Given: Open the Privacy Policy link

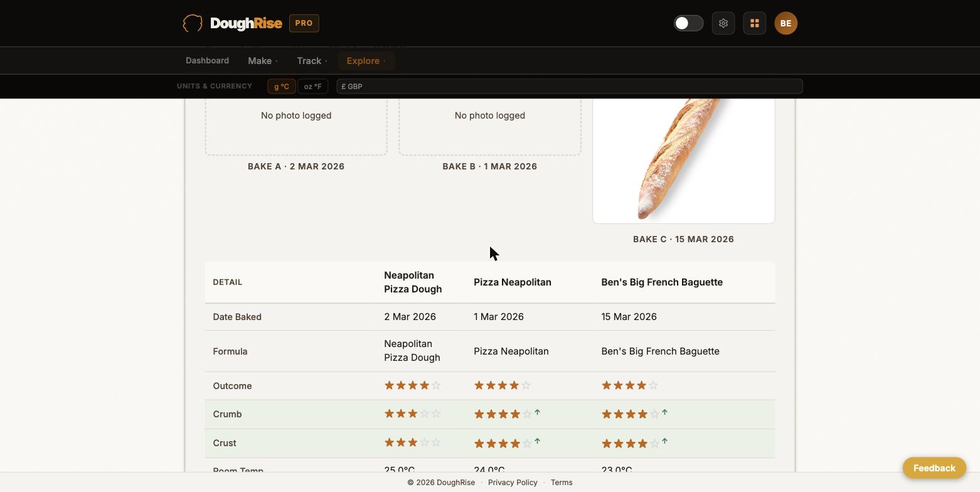Looking at the screenshot, I should point(513,483).
